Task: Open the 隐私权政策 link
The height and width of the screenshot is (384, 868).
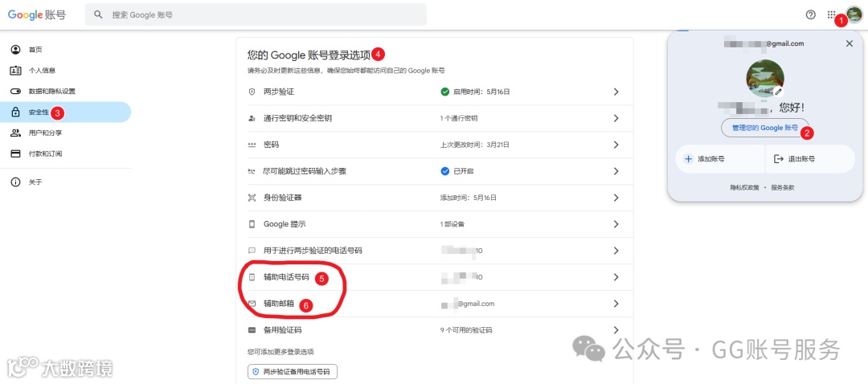Action: [x=744, y=187]
